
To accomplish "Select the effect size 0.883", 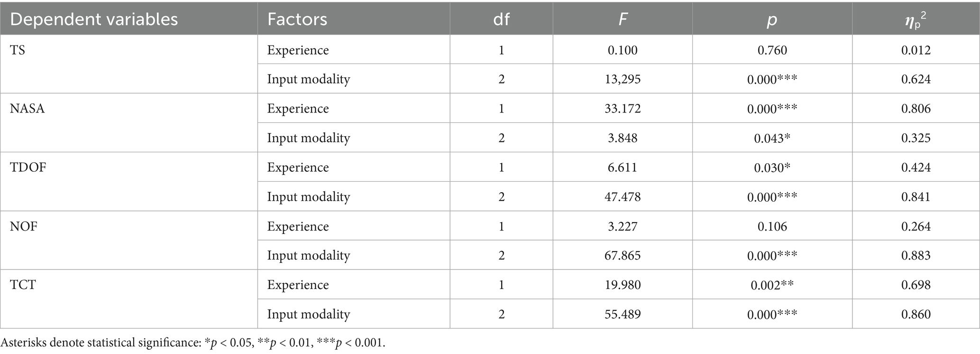I will pos(916,255).
